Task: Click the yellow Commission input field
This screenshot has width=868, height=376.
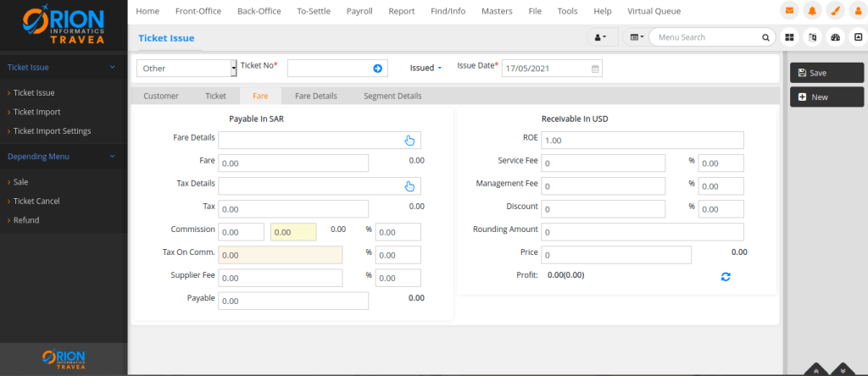Action: 293,232
